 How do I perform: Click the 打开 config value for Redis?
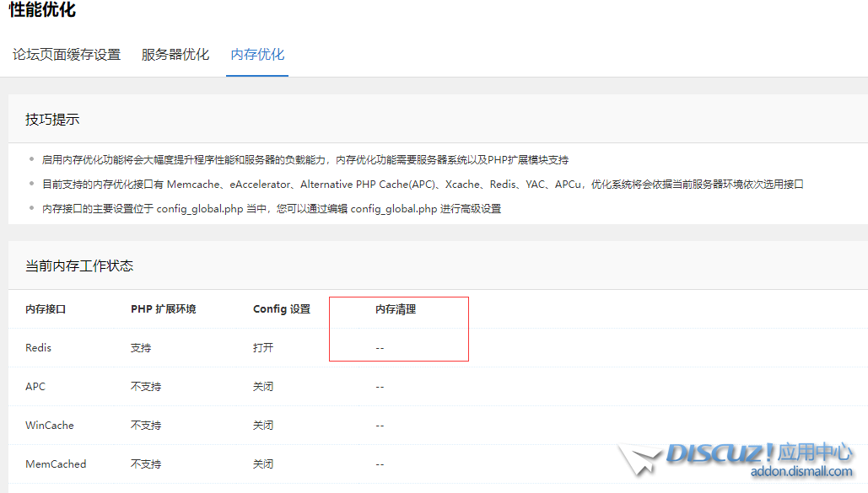pyautogui.click(x=263, y=348)
